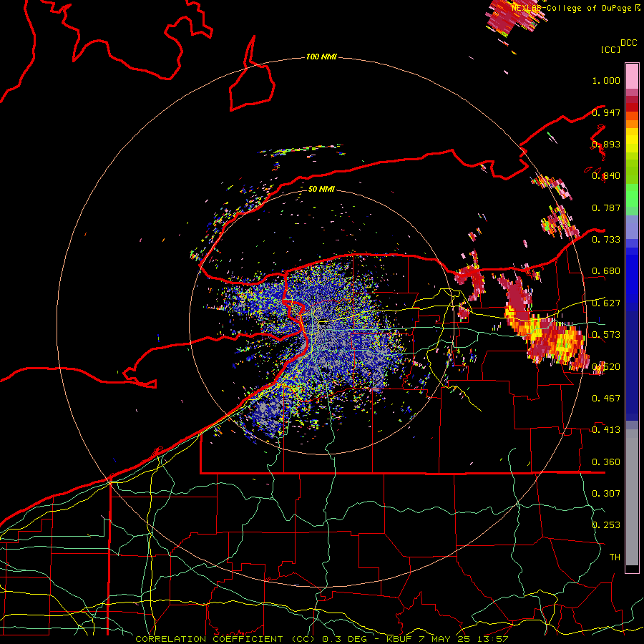Click the 0.307 scale value
The width and height of the screenshot is (644, 644).
[x=606, y=493]
